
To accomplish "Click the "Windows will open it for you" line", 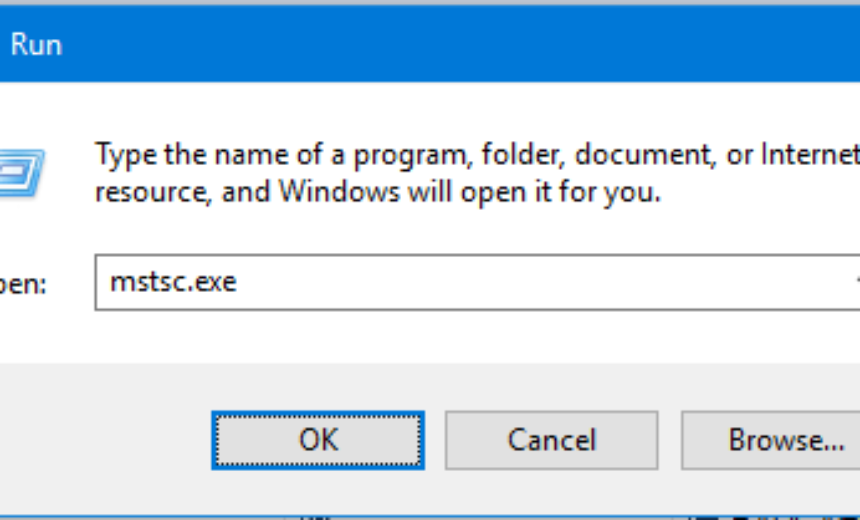I will tap(440, 191).
